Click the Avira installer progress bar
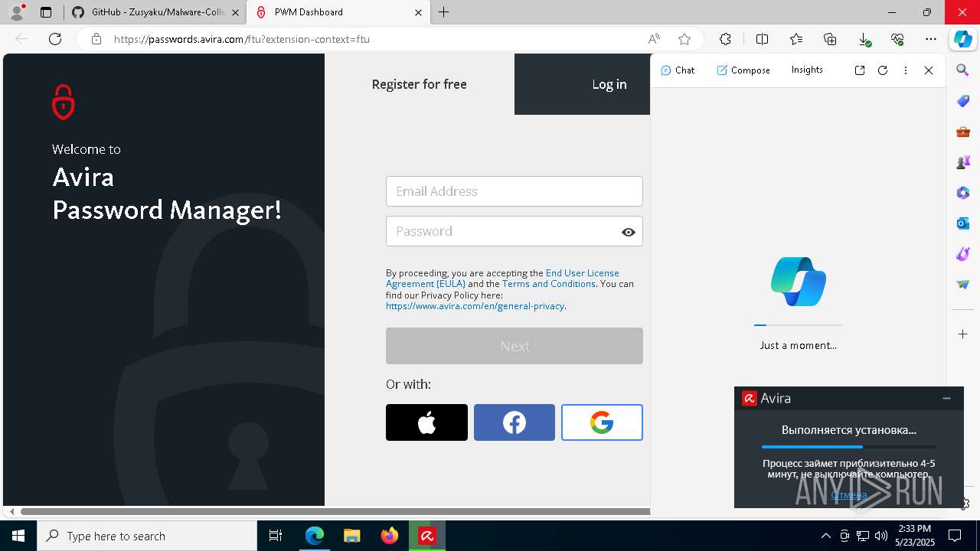Screen dimensions: 980x551 (848, 447)
